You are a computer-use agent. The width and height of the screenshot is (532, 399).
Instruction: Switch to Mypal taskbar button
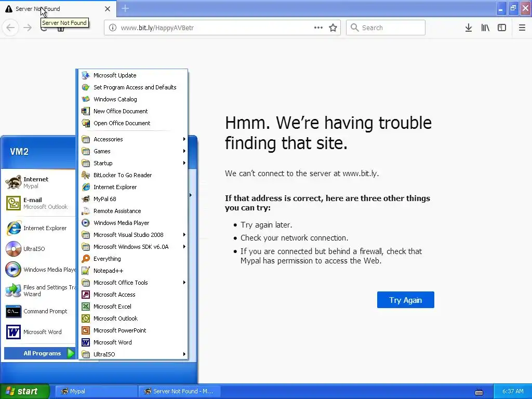[x=96, y=391]
